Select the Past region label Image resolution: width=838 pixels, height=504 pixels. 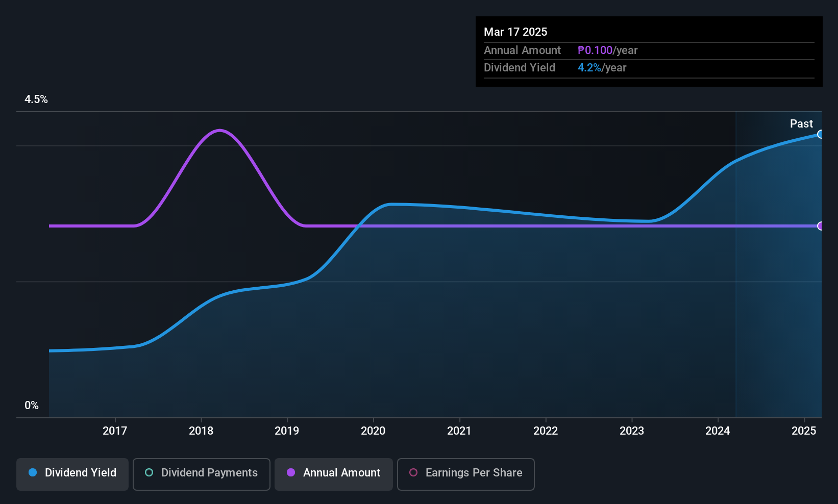click(x=801, y=123)
